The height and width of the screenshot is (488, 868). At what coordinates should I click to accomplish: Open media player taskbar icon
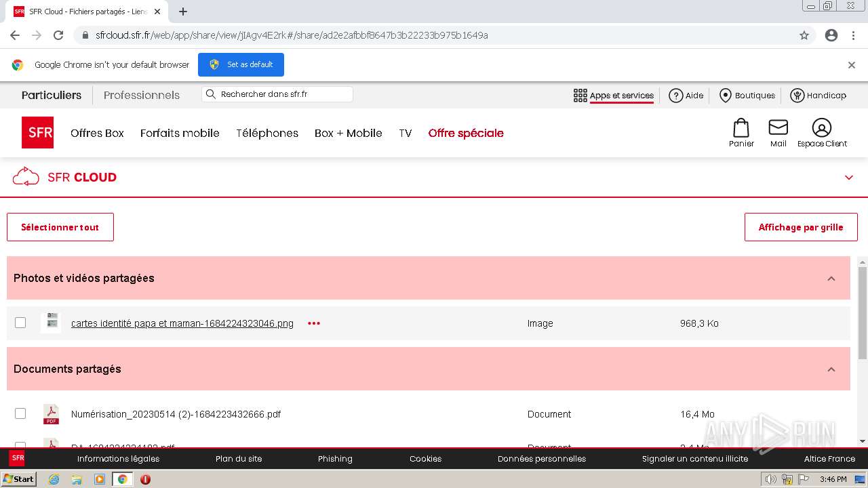100,479
